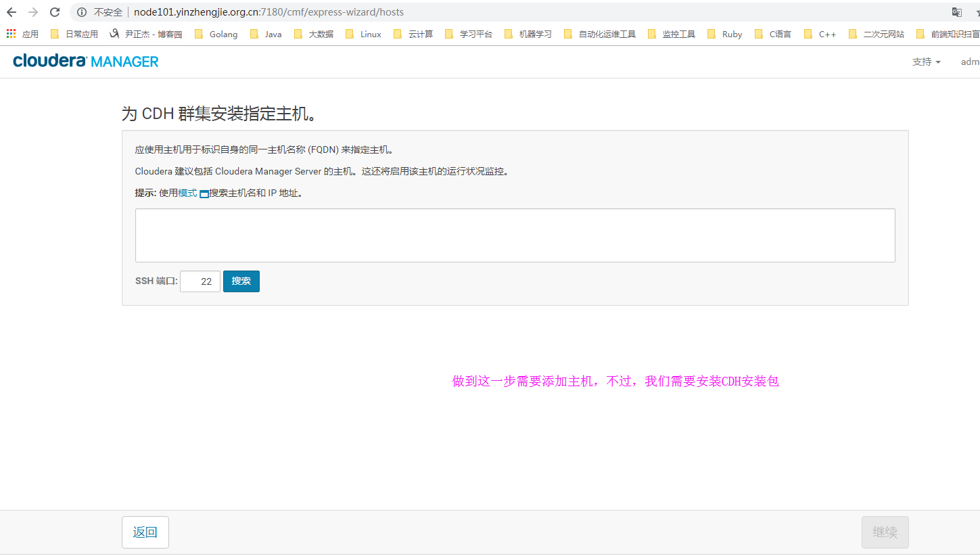The width and height of the screenshot is (980, 556).
Task: Open the 学习平台 bookmark folder
Action: click(x=469, y=34)
